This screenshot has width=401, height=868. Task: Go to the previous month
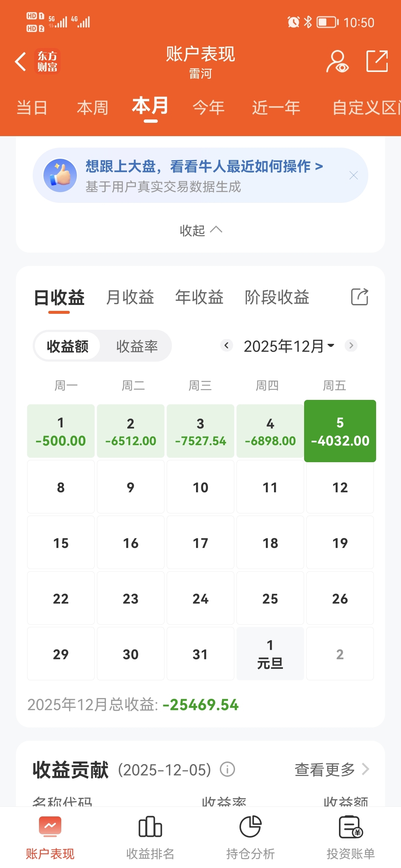226,345
